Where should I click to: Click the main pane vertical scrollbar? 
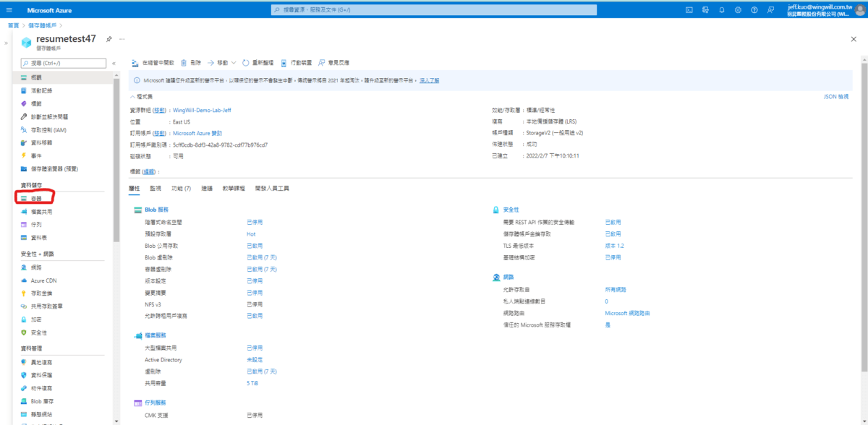(864, 217)
